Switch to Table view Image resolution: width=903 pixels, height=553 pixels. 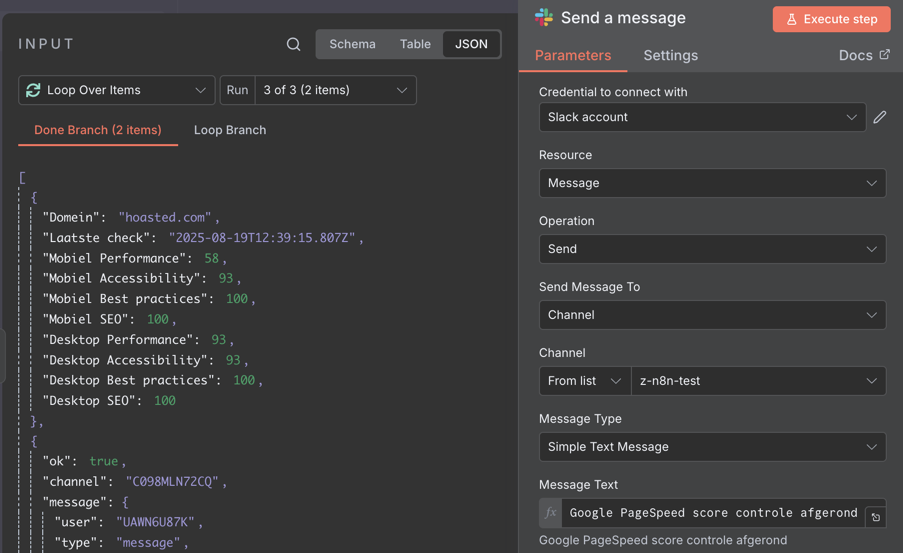(x=415, y=44)
